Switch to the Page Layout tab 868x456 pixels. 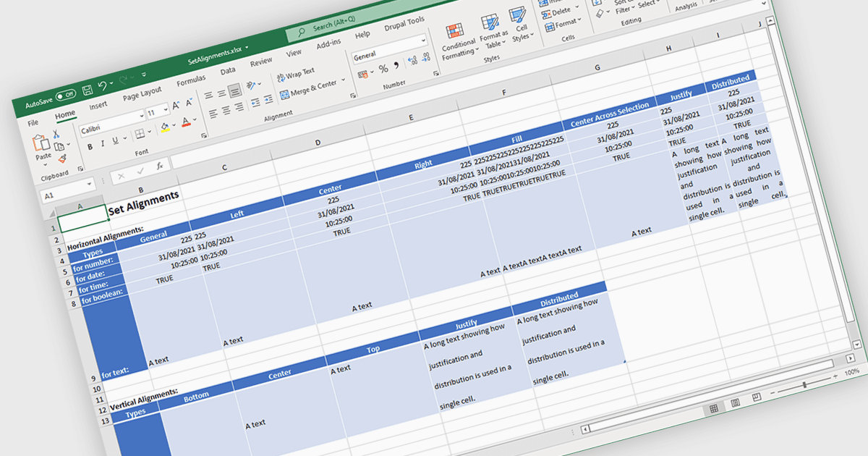(x=142, y=94)
